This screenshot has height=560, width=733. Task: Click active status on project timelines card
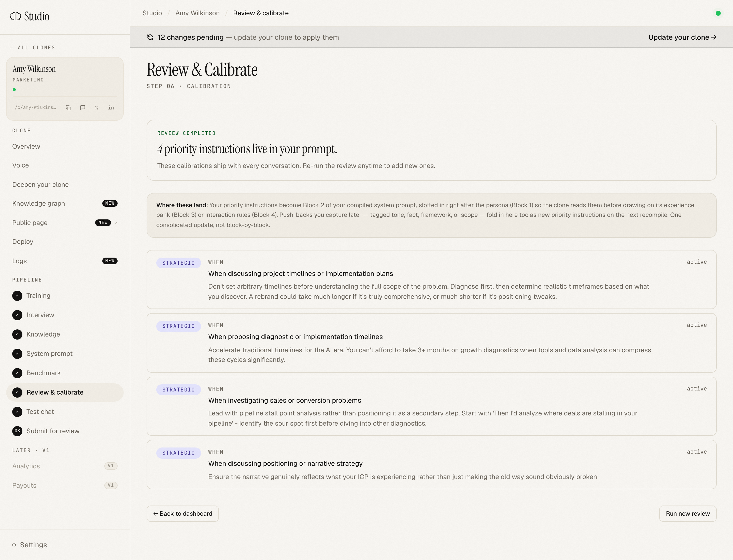pyautogui.click(x=697, y=262)
